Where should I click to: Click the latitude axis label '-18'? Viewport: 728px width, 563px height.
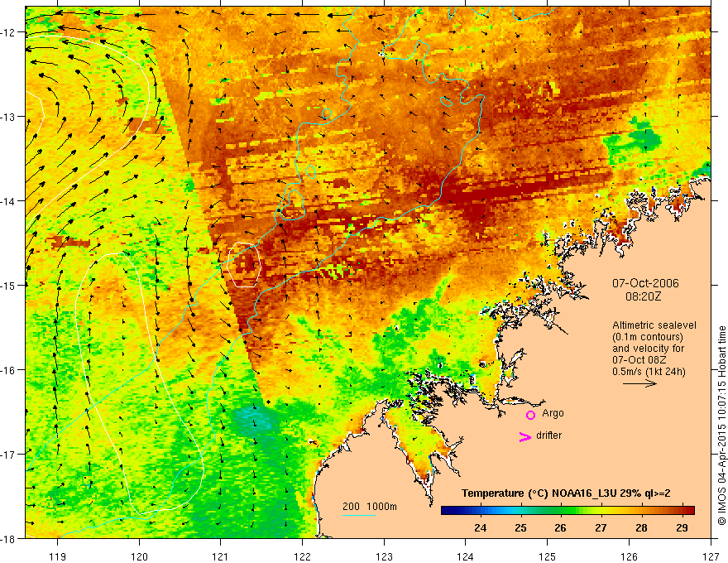coord(7,538)
